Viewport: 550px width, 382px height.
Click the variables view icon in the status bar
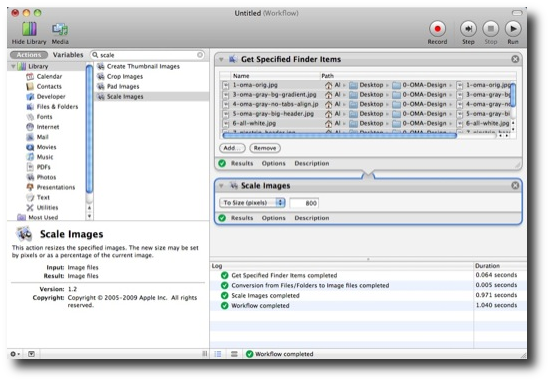click(x=234, y=354)
